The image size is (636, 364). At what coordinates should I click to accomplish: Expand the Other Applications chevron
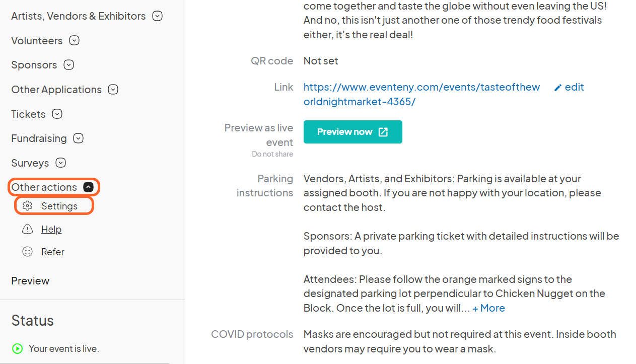click(113, 90)
